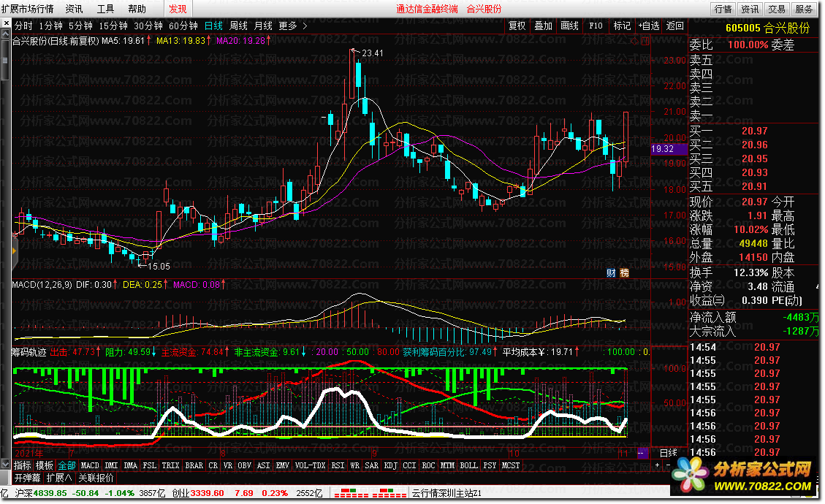Click the red square icon beside diamond

point(645,40)
